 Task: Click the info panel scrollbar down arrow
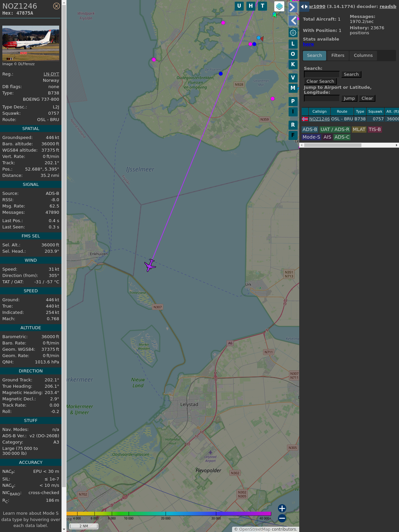[64, 529]
